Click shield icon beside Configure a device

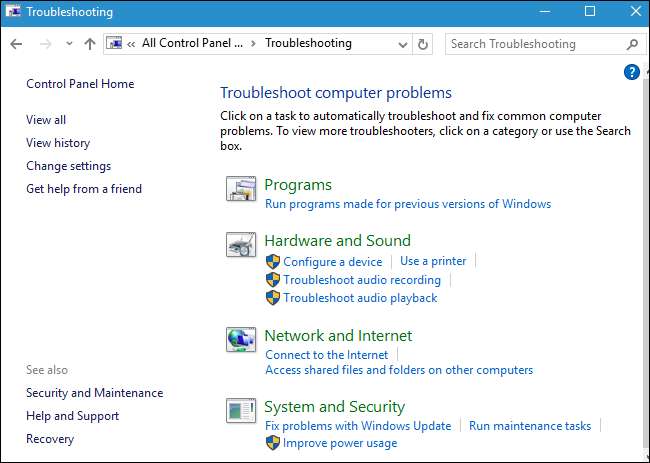(x=273, y=262)
